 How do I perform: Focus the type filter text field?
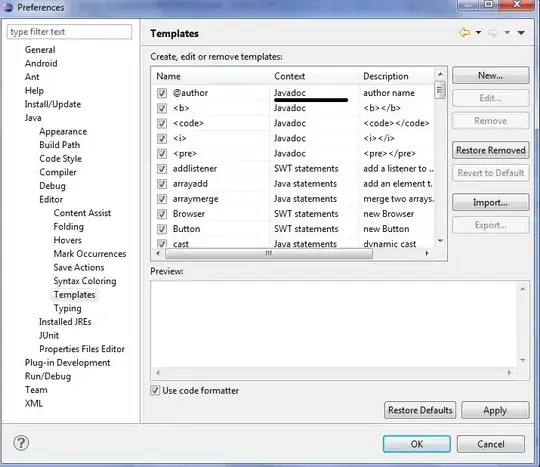tap(69, 32)
